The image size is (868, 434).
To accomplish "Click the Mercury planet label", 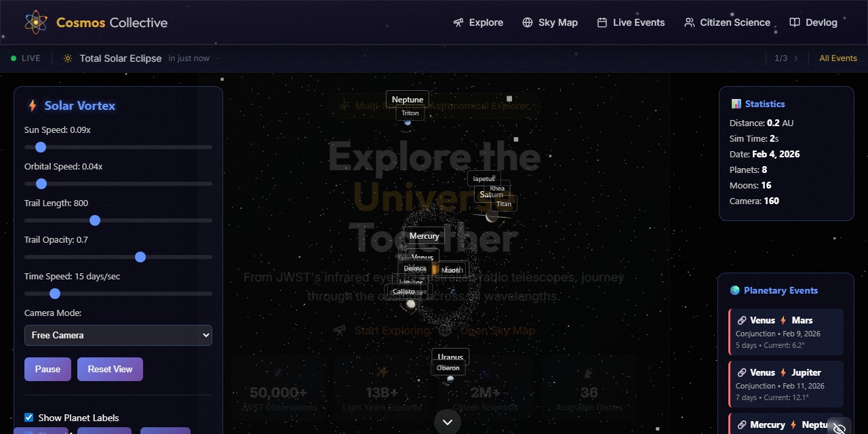I will tap(425, 236).
